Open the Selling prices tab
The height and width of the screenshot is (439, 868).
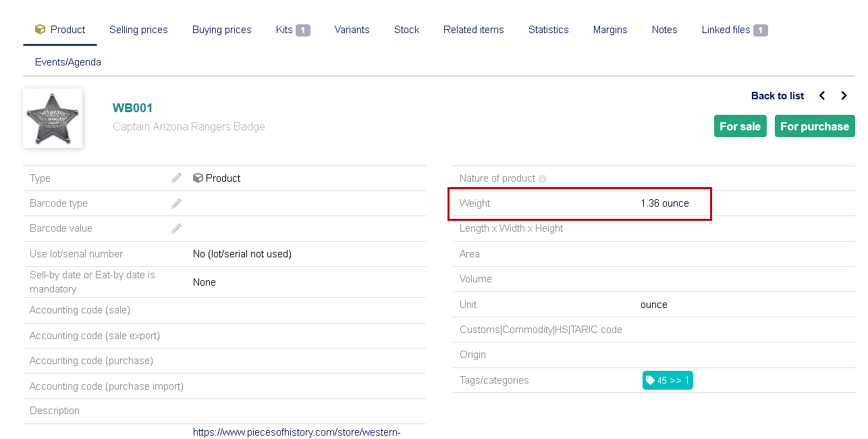pyautogui.click(x=138, y=30)
